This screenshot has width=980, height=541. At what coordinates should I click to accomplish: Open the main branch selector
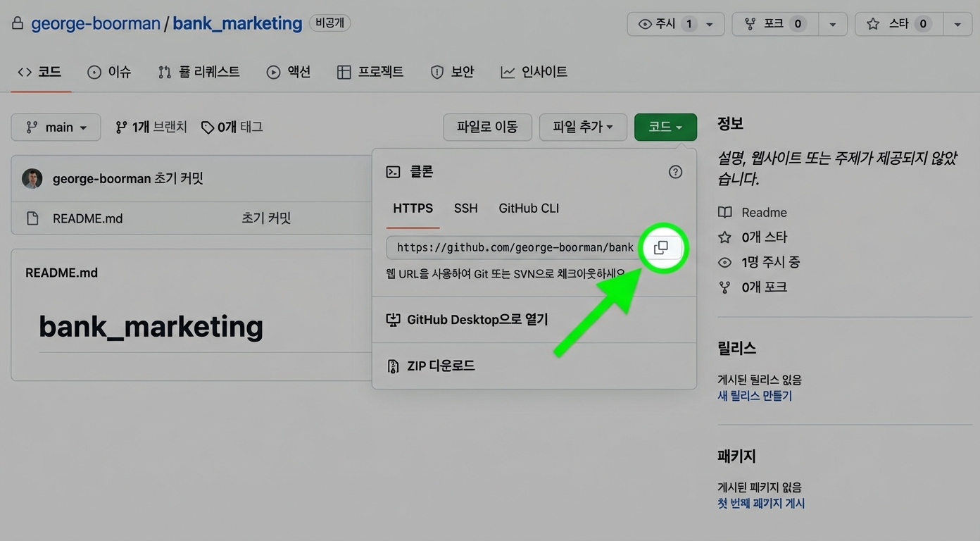click(56, 128)
